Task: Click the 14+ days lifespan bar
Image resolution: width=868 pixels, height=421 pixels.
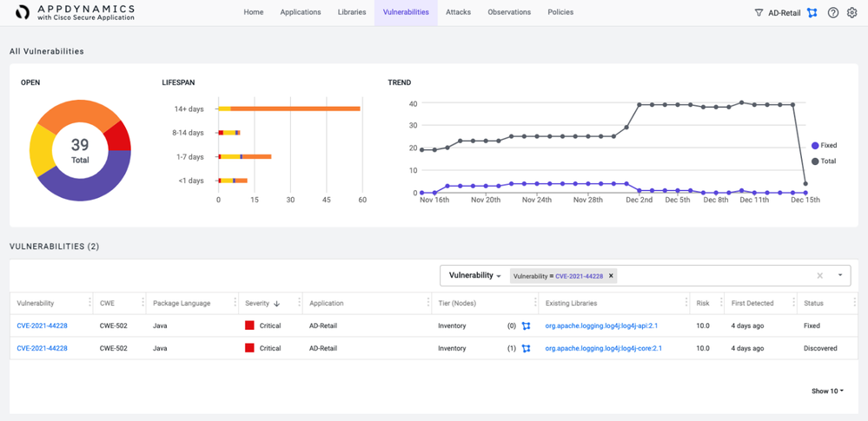Action: (289, 109)
